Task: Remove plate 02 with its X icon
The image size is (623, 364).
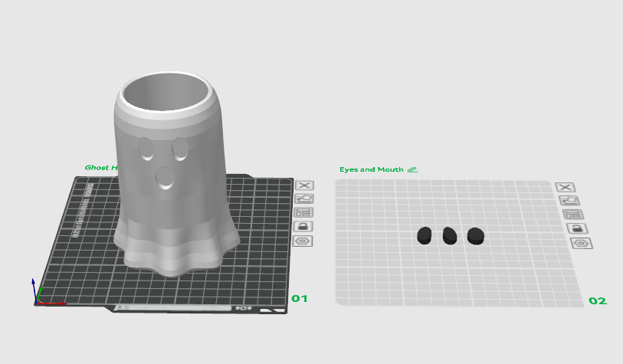Action: pos(566,187)
